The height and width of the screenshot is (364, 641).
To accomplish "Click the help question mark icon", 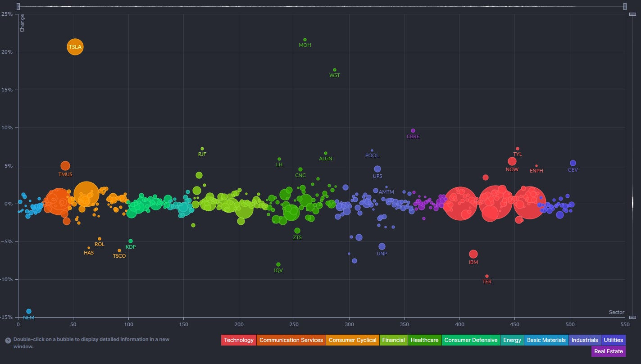I will 8,341.
